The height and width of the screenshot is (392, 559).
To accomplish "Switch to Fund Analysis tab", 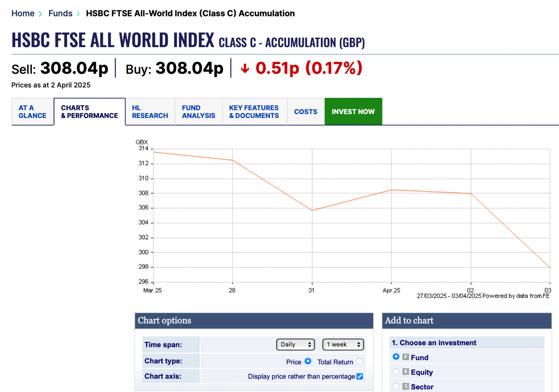I will pyautogui.click(x=198, y=112).
